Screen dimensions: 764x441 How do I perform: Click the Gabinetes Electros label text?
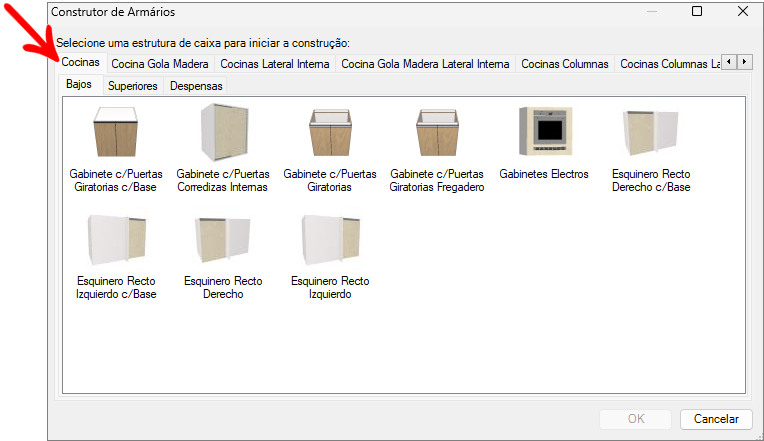544,174
